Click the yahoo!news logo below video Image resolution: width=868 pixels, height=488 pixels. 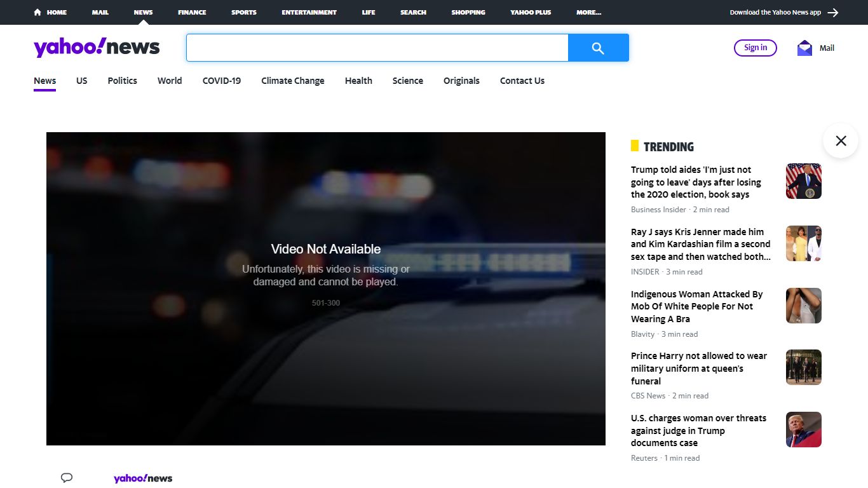coord(143,478)
